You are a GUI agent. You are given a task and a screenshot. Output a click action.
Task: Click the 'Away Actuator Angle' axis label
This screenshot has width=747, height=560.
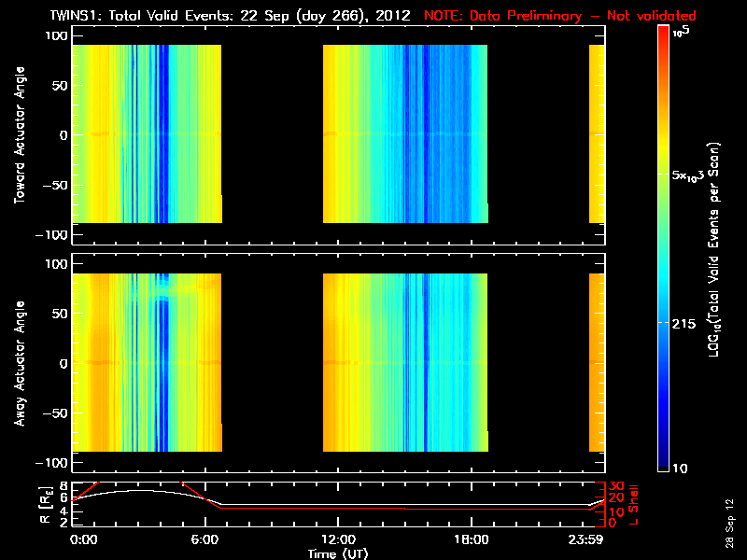click(21, 364)
